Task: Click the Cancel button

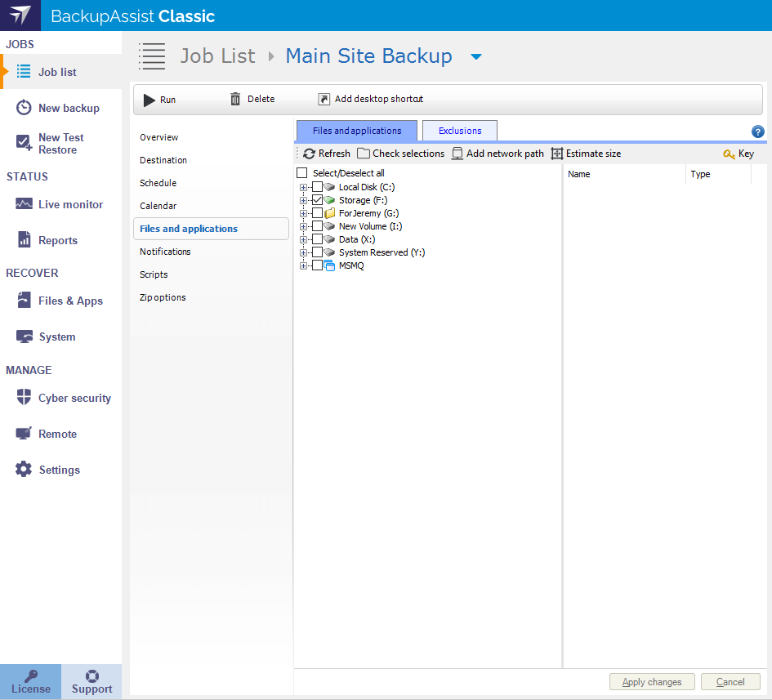Action: pos(730,682)
